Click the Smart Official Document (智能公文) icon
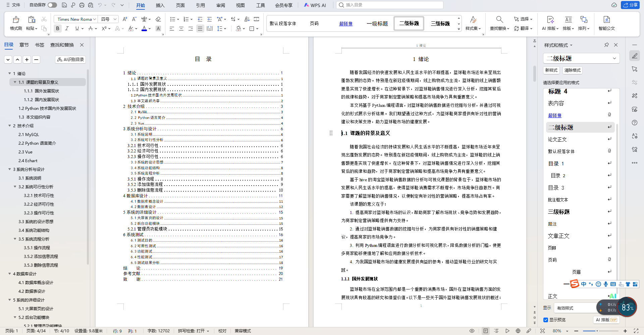The image size is (644, 335). point(606,19)
